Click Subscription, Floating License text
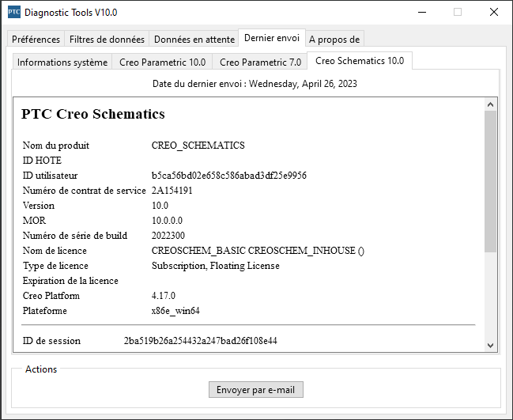This screenshot has width=513, height=420. click(216, 266)
